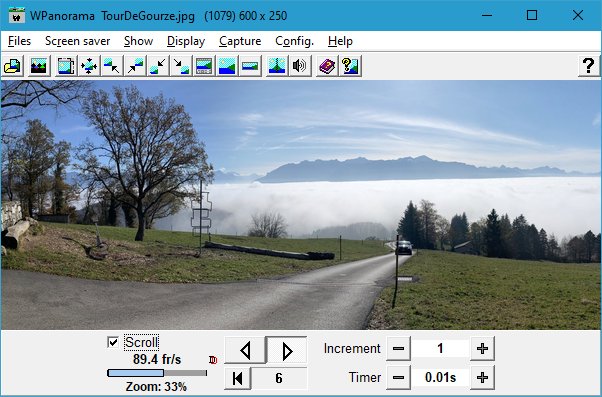Click the position field showing 6
The width and height of the screenshot is (602, 397).
tap(279, 378)
